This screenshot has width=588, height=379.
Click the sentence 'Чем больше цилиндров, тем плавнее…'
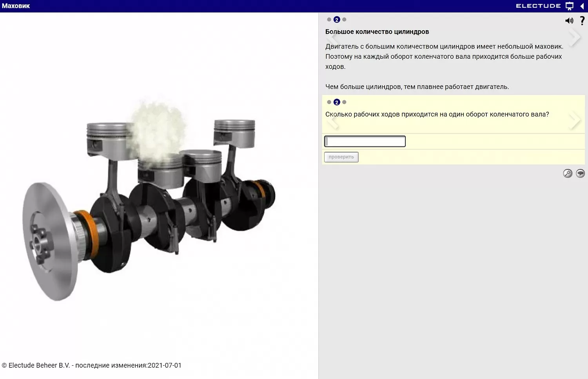point(417,87)
